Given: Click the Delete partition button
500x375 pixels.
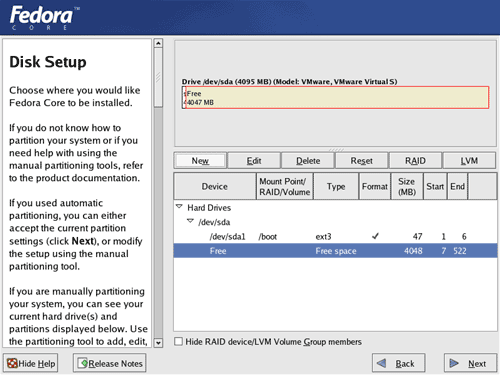Looking at the screenshot, I should point(308,161).
